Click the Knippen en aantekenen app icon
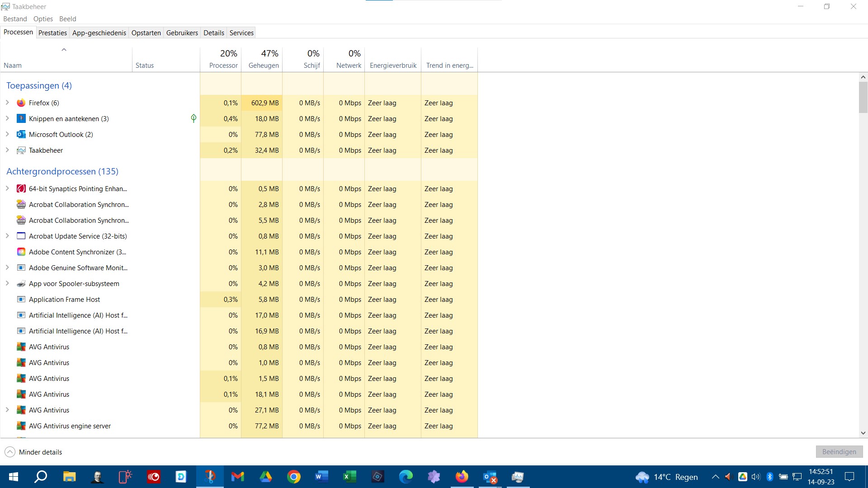Screen dimensions: 868x488 (x=21, y=119)
